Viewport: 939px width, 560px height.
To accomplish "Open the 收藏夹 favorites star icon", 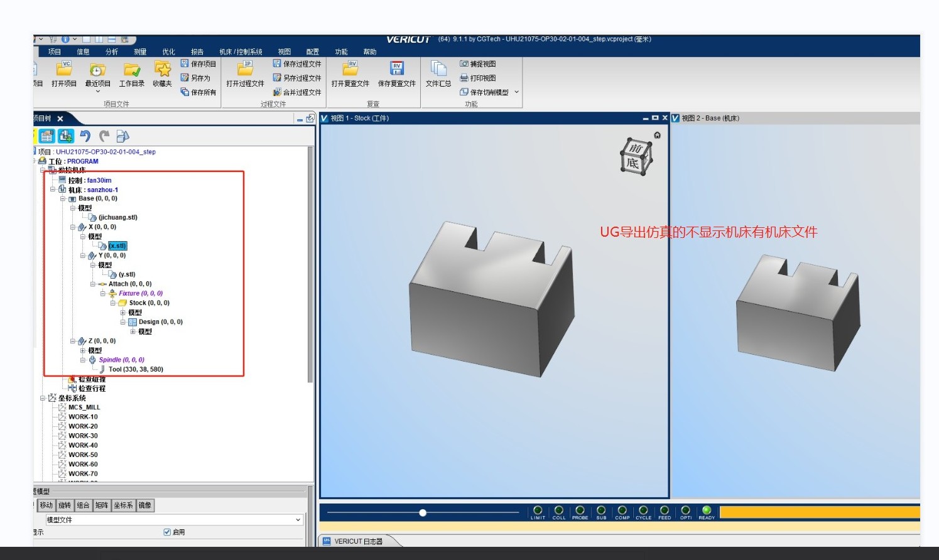I will pos(163,69).
